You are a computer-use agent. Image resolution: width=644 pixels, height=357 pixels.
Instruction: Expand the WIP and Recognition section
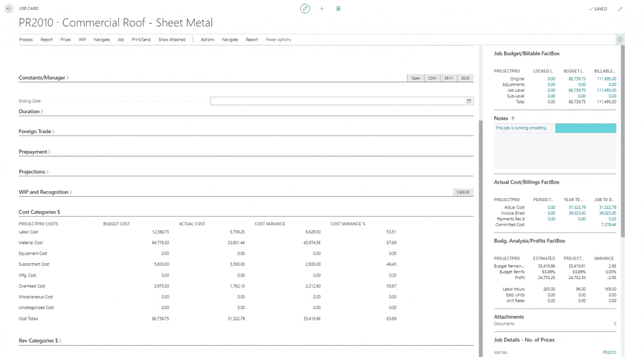(44, 192)
